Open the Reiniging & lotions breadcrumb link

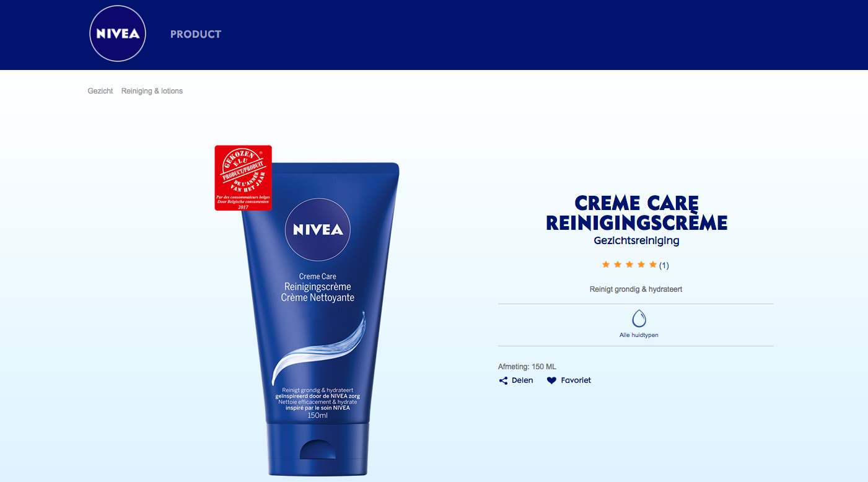point(152,91)
